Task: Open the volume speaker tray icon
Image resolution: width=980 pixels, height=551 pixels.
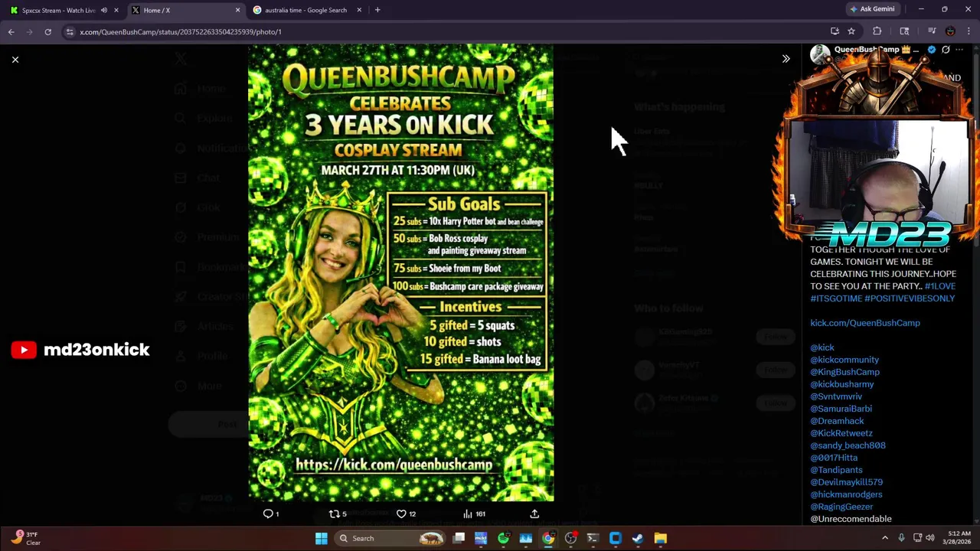Action: click(931, 538)
